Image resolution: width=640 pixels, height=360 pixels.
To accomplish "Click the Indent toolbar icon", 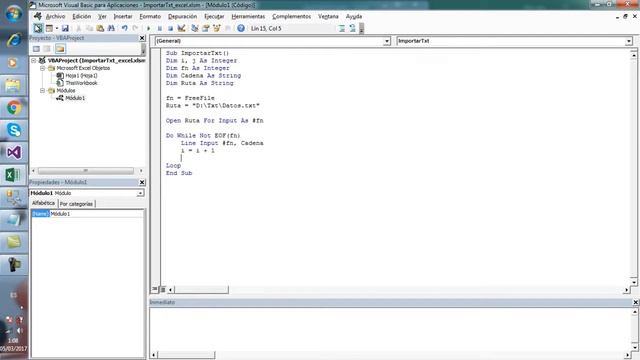I will coord(342,28).
